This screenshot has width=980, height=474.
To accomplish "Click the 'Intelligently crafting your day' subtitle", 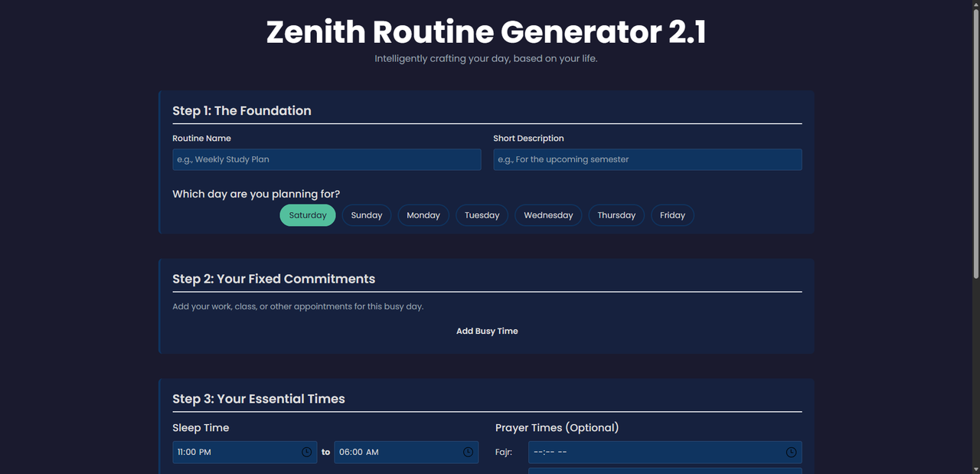I will [x=486, y=59].
